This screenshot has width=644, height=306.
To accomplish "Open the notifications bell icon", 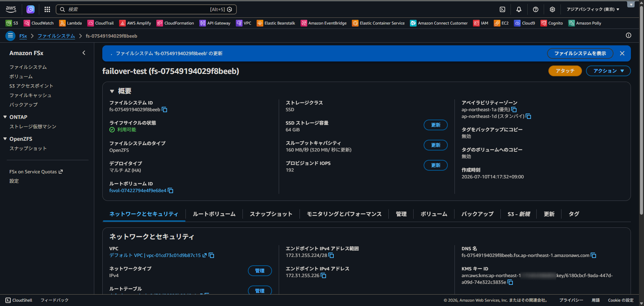I will tap(519, 9).
